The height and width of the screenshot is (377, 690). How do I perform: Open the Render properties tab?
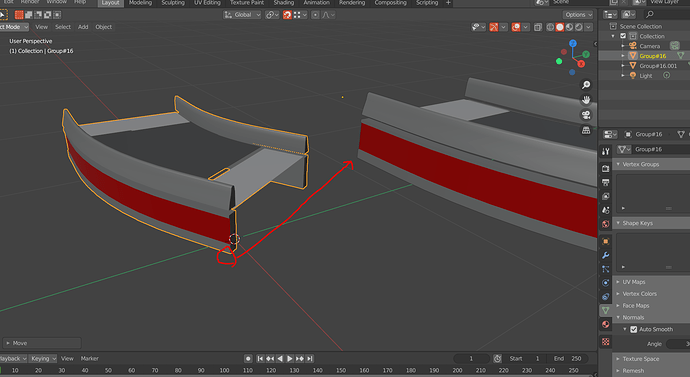pyautogui.click(x=606, y=168)
